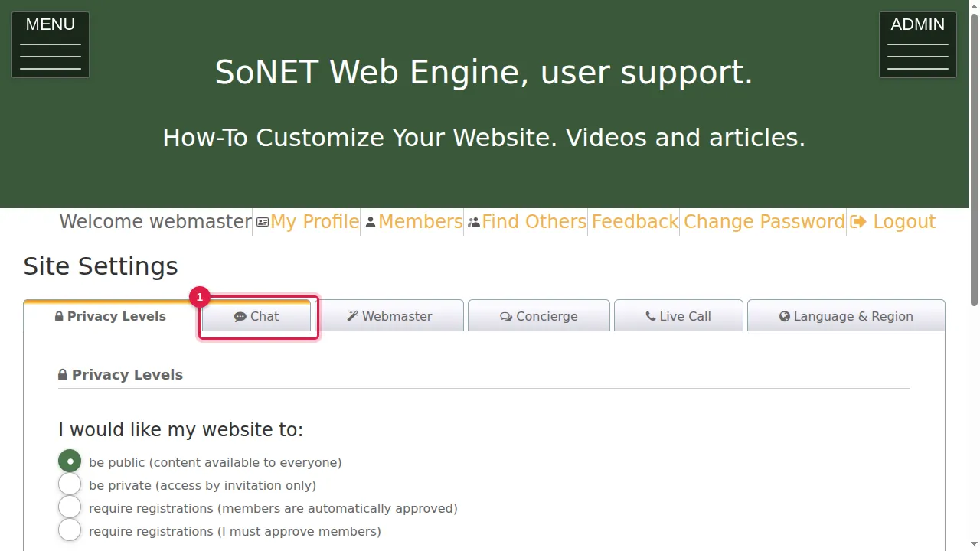Screen dimensions: 980x551
Task: Open the ADMIN hamburger button
Action: point(918,44)
